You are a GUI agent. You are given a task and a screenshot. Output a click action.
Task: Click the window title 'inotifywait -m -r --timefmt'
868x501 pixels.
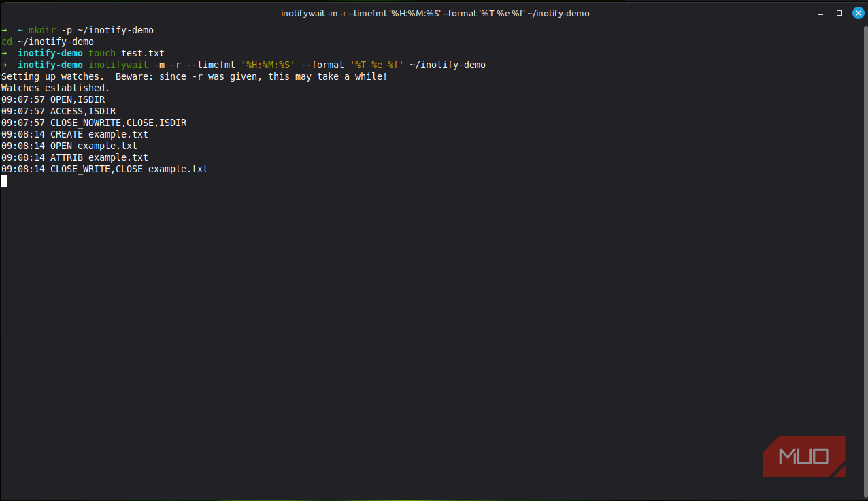[435, 14]
